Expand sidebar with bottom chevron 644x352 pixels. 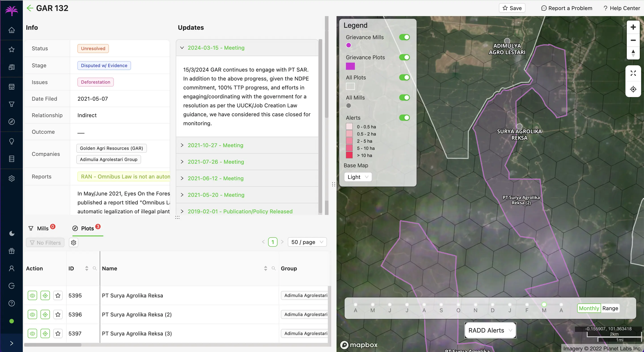click(11, 343)
